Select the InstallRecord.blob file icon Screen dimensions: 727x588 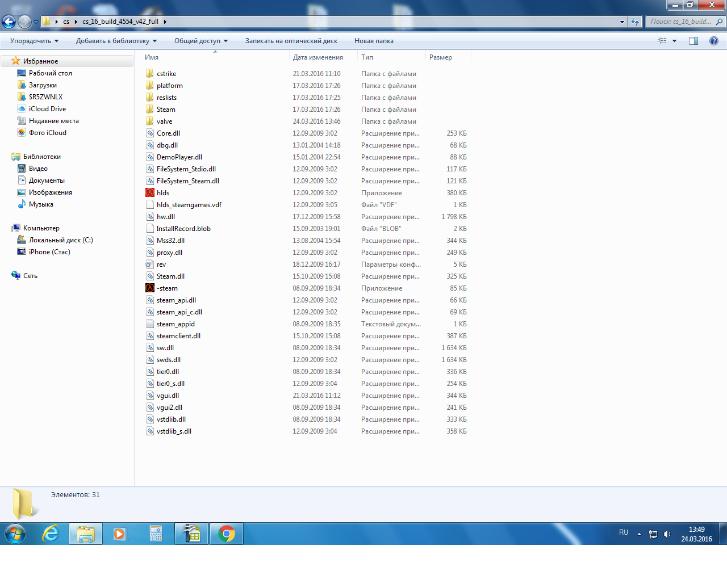point(150,229)
